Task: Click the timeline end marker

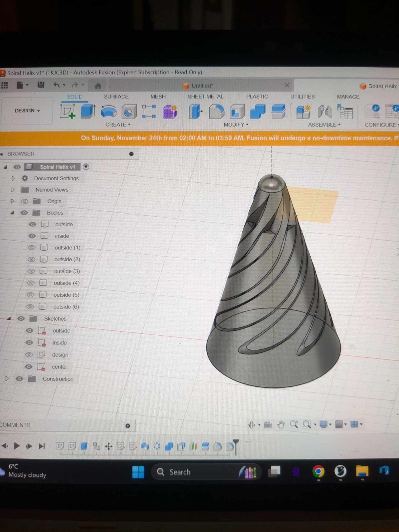Action: pyautogui.click(x=236, y=447)
